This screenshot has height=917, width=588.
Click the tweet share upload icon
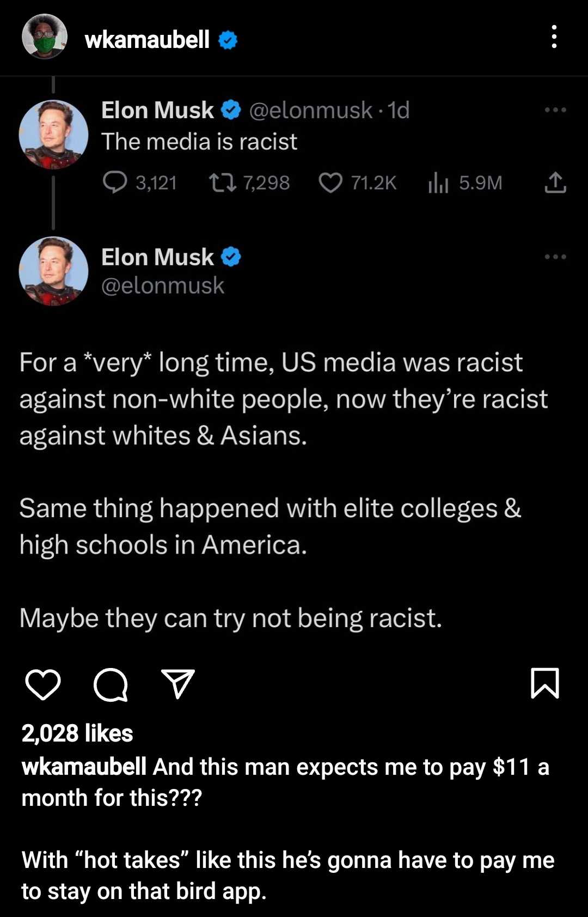555,183
